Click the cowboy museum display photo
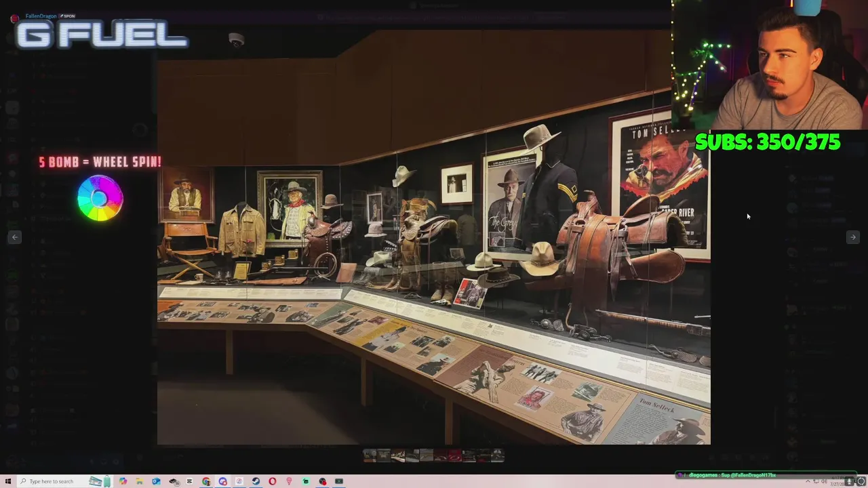868x488 pixels. point(434,237)
